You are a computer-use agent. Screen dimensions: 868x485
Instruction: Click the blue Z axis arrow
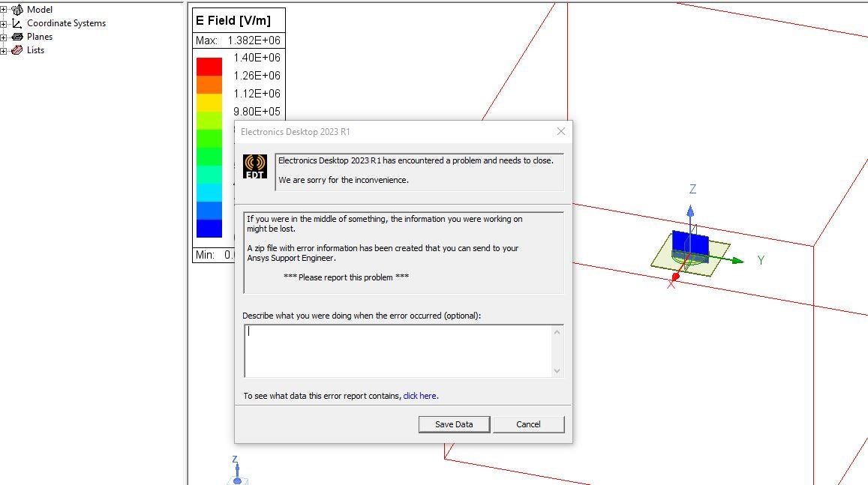click(x=690, y=211)
